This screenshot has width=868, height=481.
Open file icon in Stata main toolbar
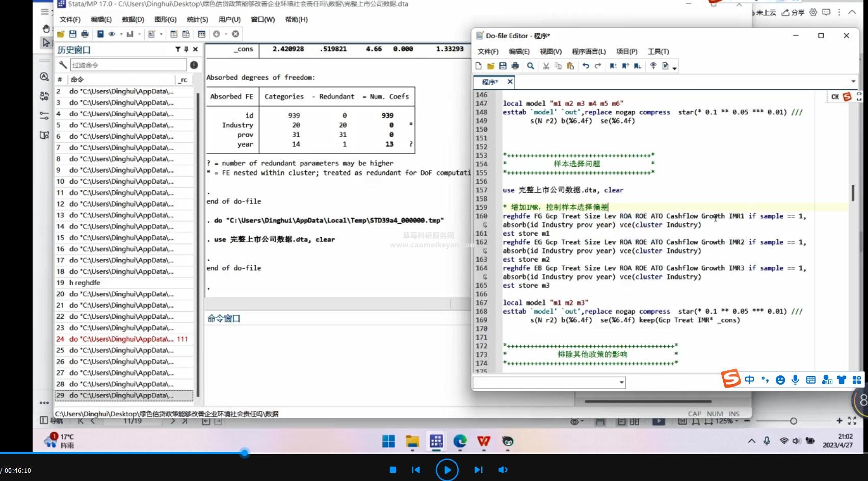pos(61,34)
